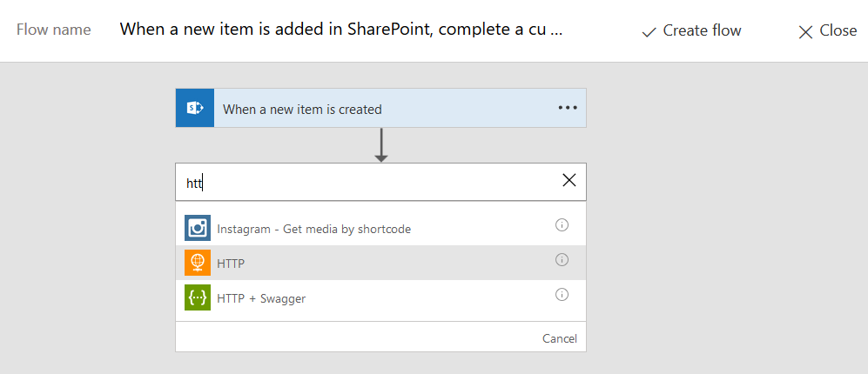Choose 'Instagram - Get media by shortcode' action

coord(313,229)
